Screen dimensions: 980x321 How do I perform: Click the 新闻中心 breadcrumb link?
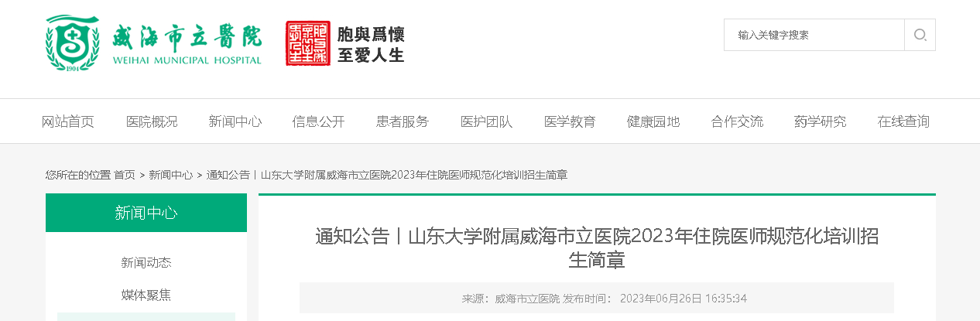(171, 176)
